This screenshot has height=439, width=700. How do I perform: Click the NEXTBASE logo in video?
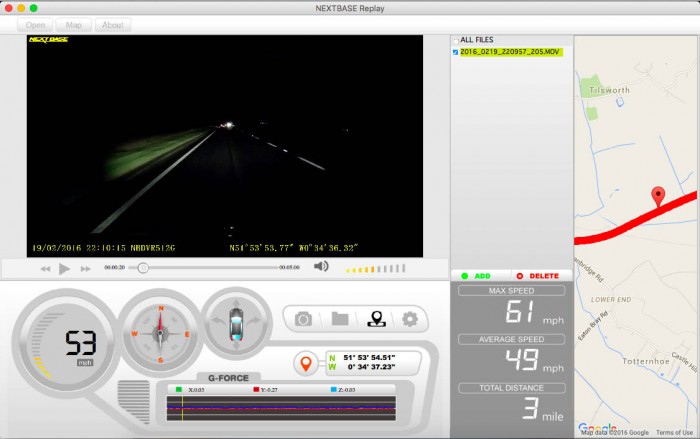(48, 40)
